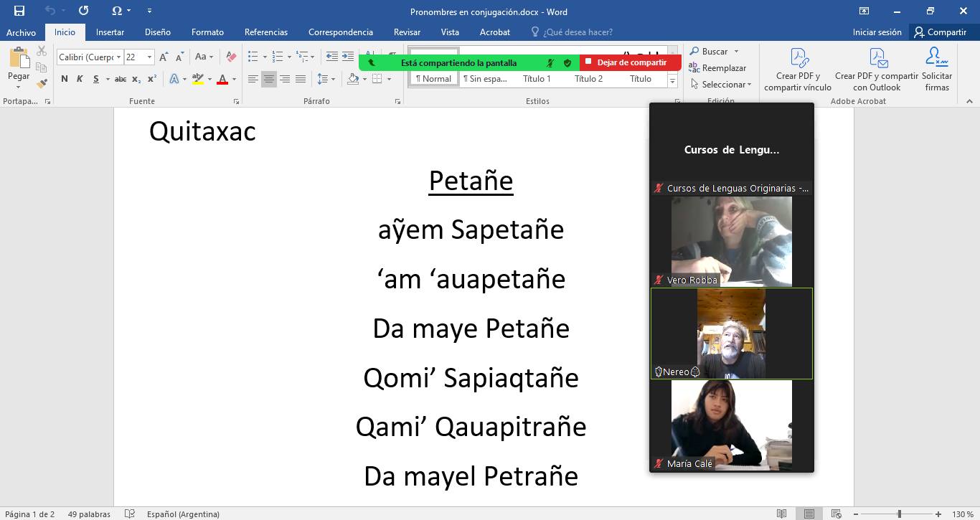Screen dimensions: 980x520
Task: Clear all formatting with eraser icon
Action: click(x=230, y=57)
